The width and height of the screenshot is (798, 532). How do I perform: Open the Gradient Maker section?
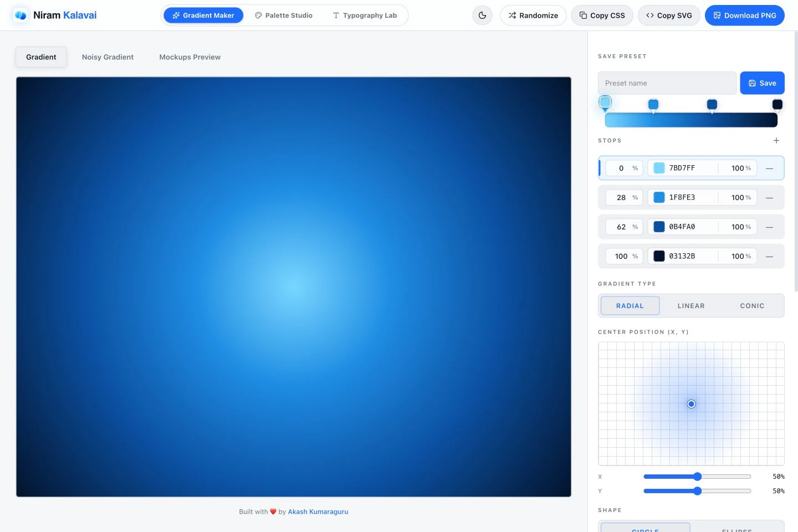203,16
